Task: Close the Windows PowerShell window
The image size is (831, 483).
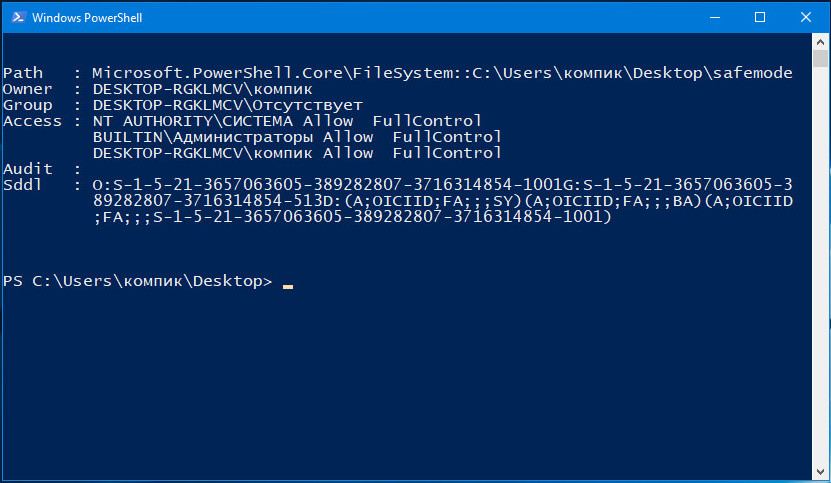Action: click(806, 17)
